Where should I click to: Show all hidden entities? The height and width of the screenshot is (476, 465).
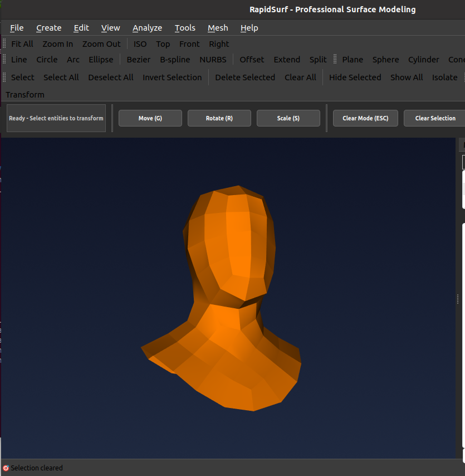[x=407, y=77]
